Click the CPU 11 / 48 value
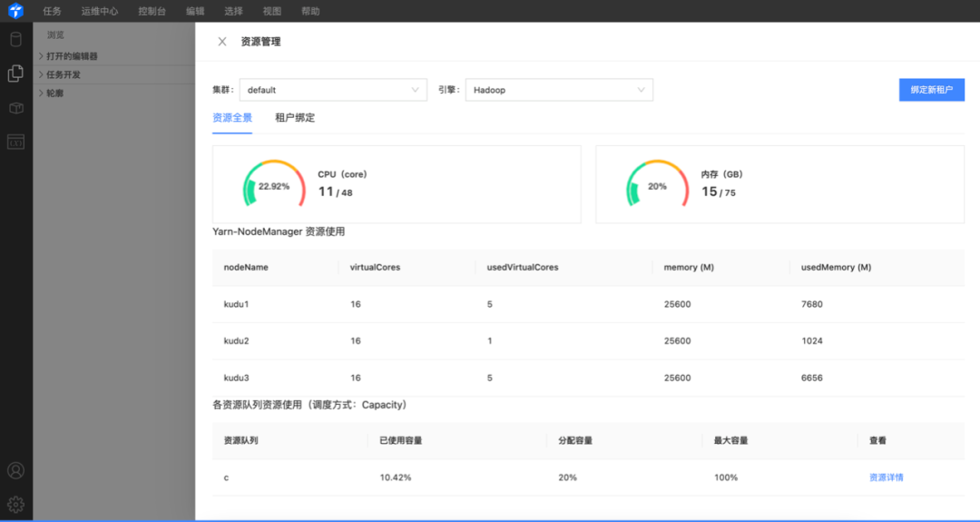This screenshot has width=980, height=522. pyautogui.click(x=335, y=192)
